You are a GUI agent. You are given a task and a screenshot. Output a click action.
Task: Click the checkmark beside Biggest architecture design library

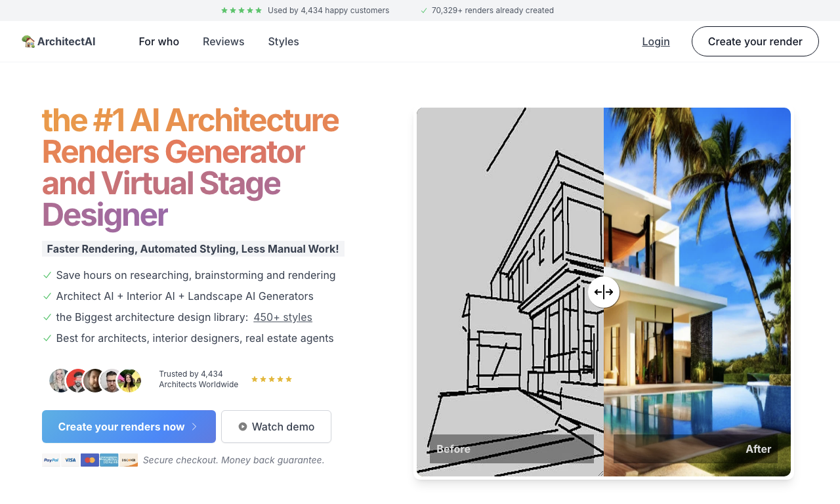(x=47, y=317)
